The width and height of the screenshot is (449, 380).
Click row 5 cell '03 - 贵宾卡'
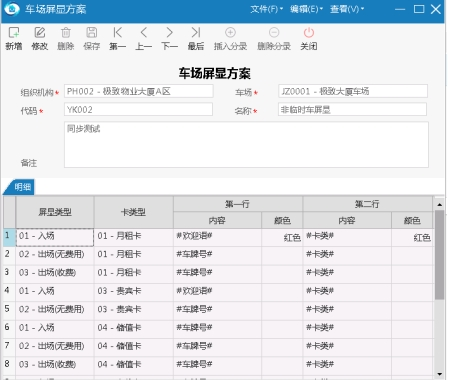pyautogui.click(x=134, y=311)
